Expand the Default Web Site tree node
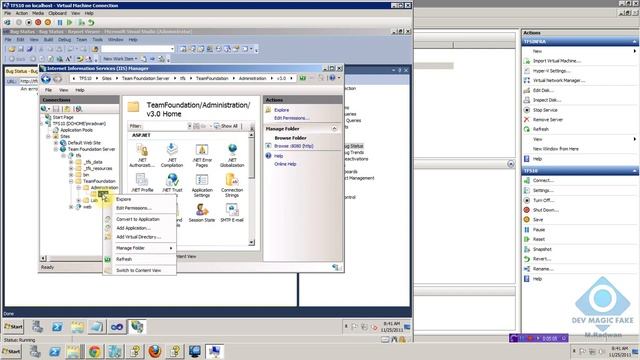The image size is (640, 360). 56,143
